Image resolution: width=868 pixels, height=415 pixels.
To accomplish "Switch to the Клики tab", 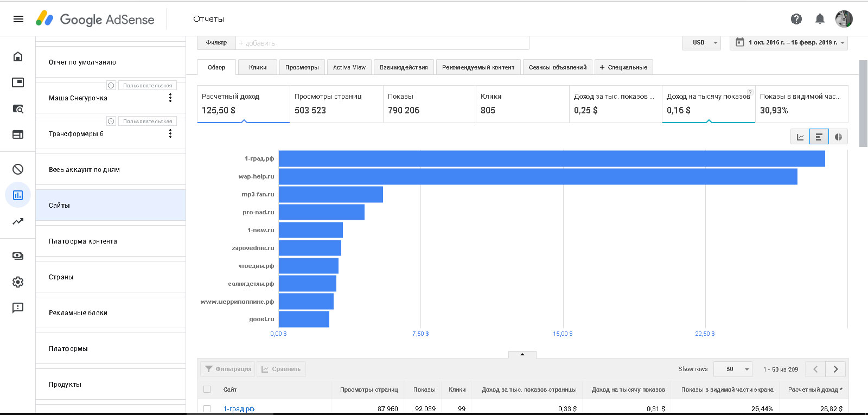I will pos(258,67).
